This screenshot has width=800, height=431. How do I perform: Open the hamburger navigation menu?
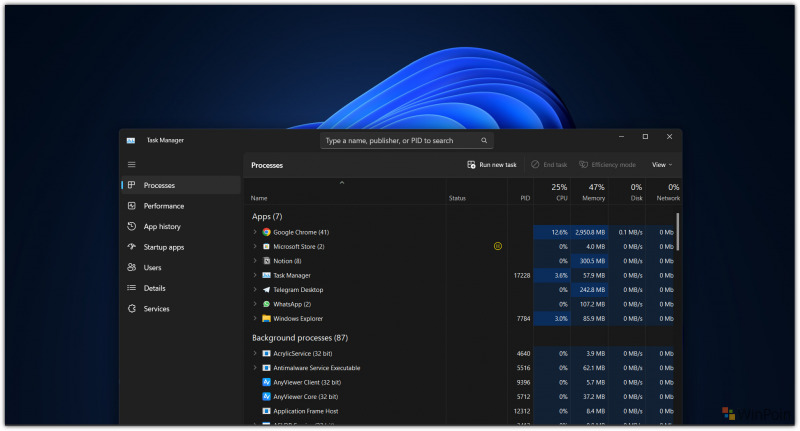[x=132, y=165]
